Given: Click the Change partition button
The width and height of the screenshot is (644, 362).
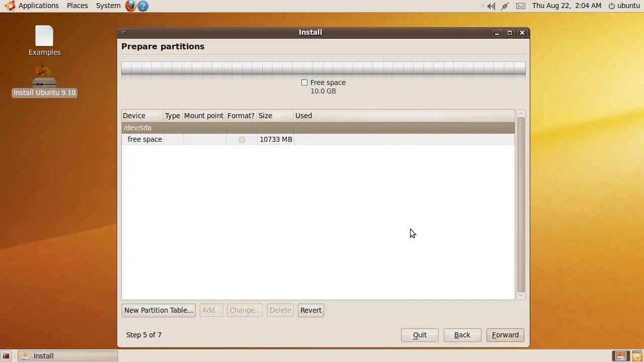Looking at the screenshot, I should pos(245,310).
